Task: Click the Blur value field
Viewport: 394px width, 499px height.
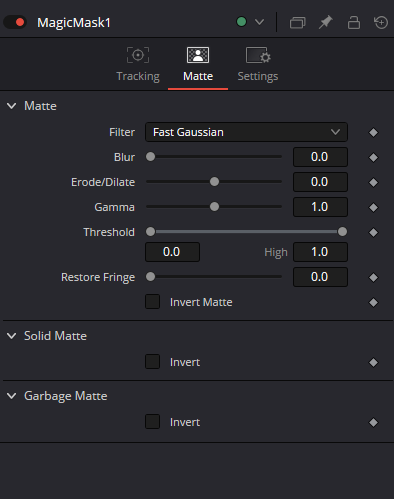Action: (320, 157)
